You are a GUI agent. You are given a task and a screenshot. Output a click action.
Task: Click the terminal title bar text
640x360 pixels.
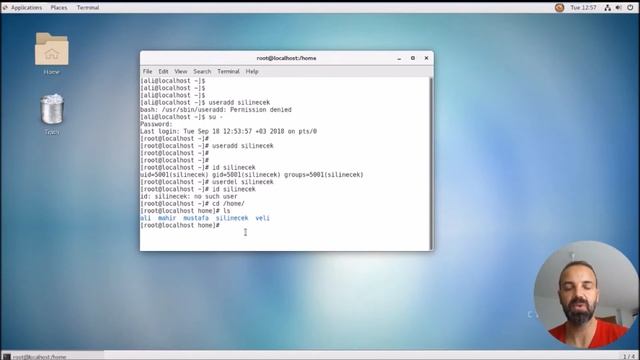point(286,58)
